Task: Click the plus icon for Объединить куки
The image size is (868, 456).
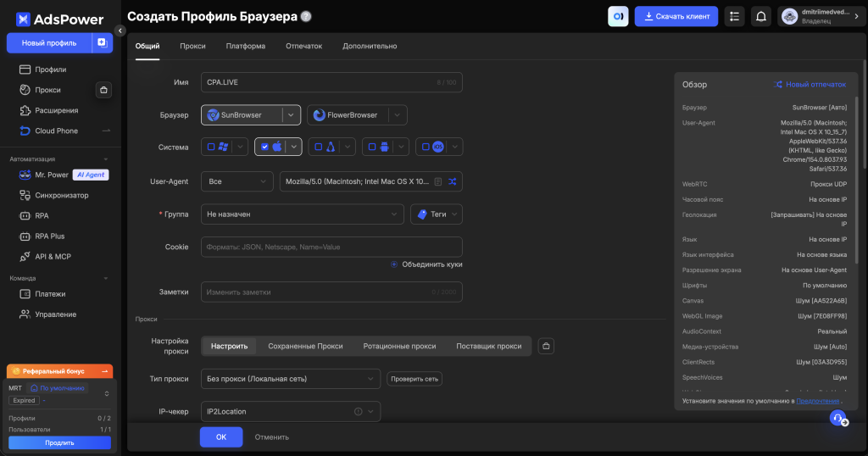Action: pyautogui.click(x=394, y=264)
